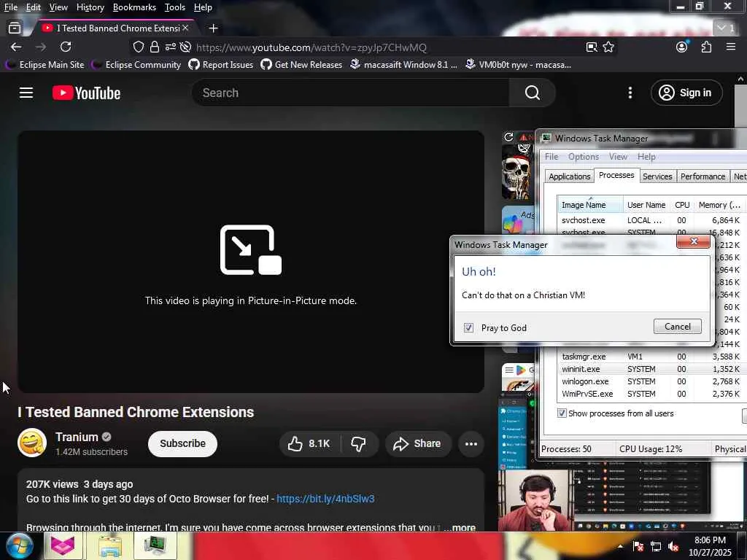Click the Sign in button
The height and width of the screenshot is (560, 747).
pyautogui.click(x=686, y=93)
